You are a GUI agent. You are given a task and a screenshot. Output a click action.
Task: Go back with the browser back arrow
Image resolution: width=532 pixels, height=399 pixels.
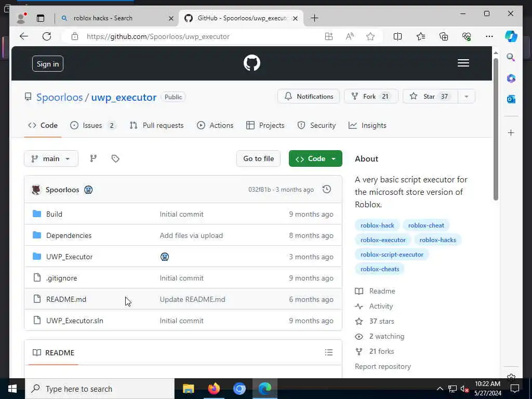pyautogui.click(x=24, y=36)
